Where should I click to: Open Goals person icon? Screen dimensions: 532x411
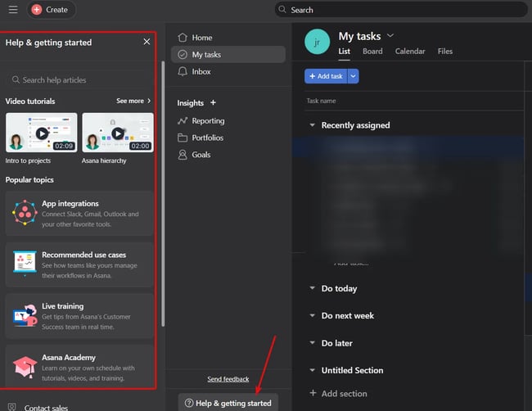183,155
